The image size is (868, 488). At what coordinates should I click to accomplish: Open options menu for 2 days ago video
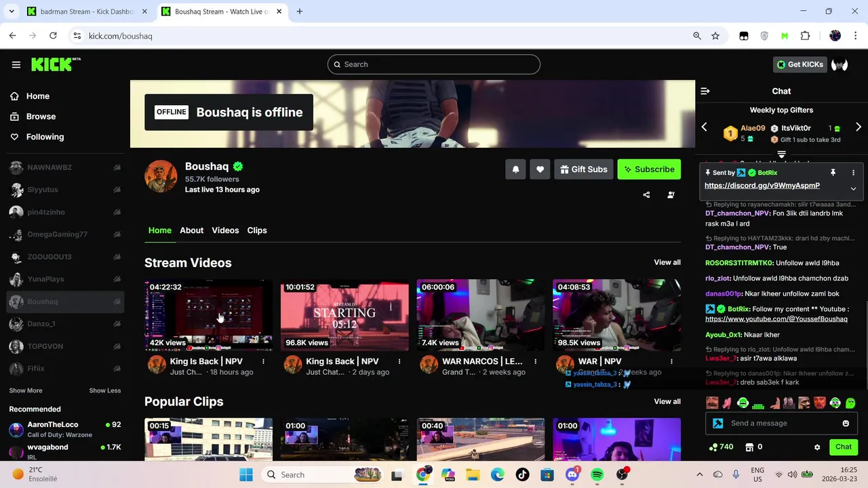(399, 361)
